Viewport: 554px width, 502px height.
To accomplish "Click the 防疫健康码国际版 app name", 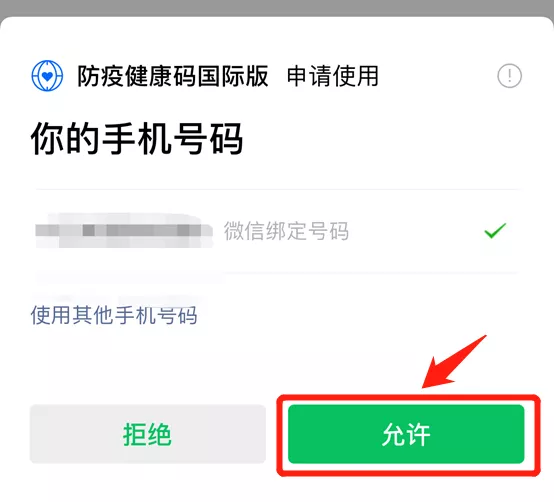I will tap(173, 76).
